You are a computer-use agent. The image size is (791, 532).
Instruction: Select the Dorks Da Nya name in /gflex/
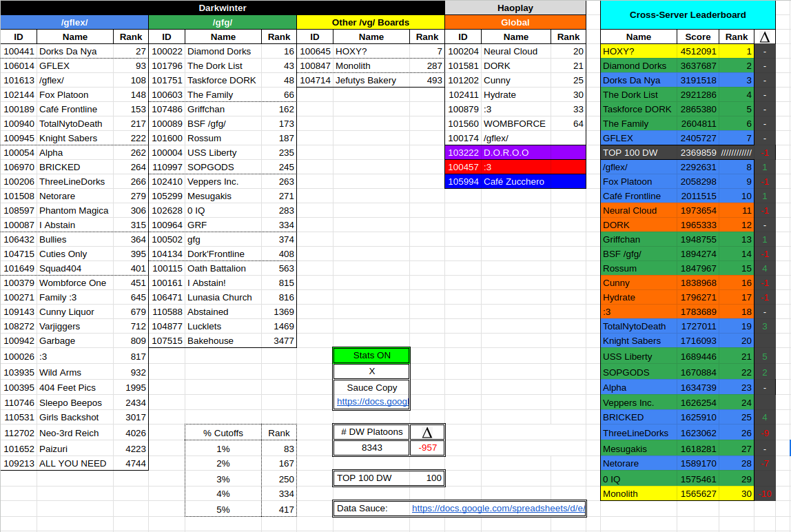[75, 52]
